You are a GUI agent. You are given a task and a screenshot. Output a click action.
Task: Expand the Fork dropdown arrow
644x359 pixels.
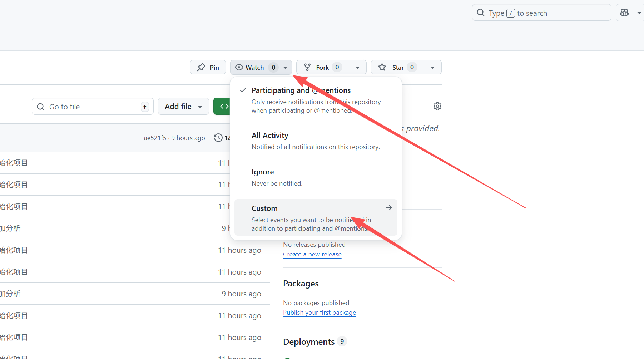(358, 67)
